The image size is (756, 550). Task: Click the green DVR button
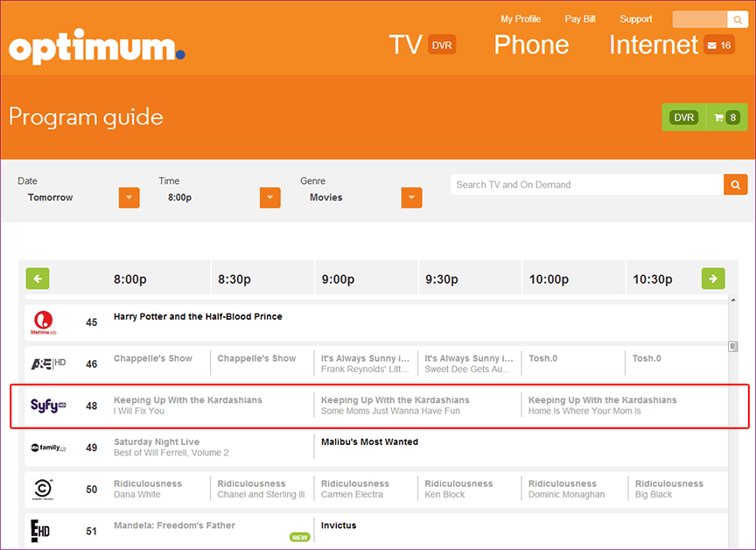[683, 117]
